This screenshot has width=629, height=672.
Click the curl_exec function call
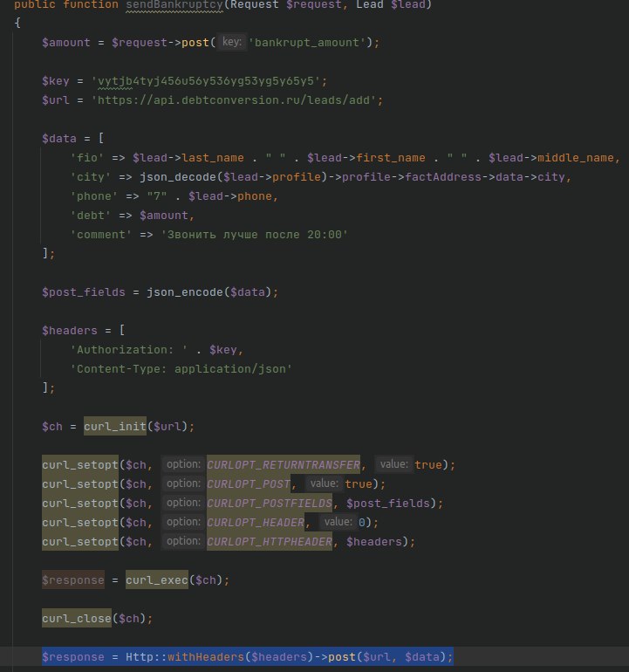click(157, 579)
